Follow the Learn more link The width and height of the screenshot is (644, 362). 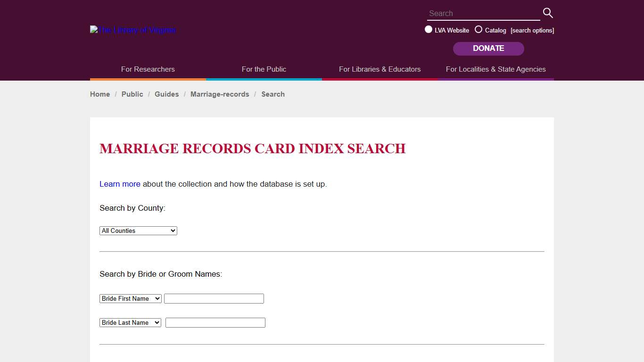120,184
